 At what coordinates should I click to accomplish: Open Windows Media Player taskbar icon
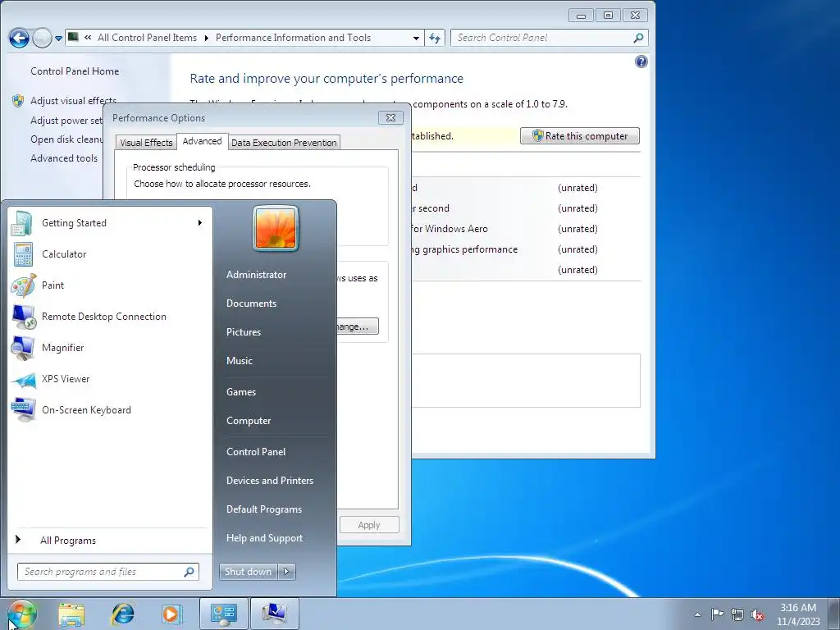[172, 614]
